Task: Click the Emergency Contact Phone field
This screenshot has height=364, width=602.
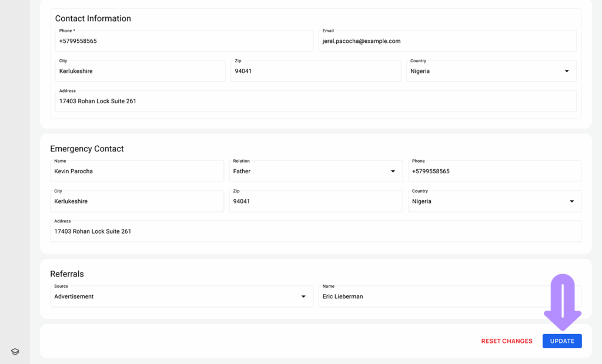Action: point(494,171)
